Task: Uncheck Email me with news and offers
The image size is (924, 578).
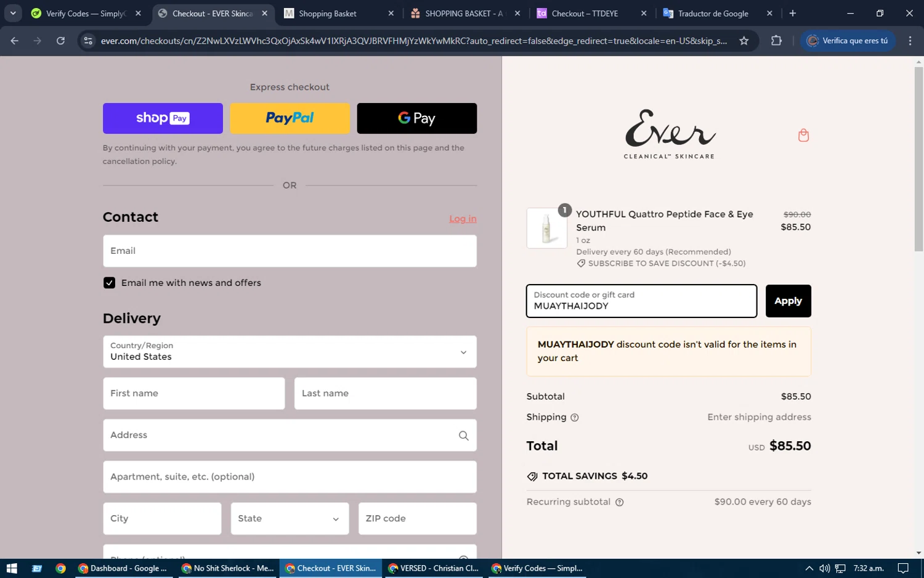Action: click(109, 283)
